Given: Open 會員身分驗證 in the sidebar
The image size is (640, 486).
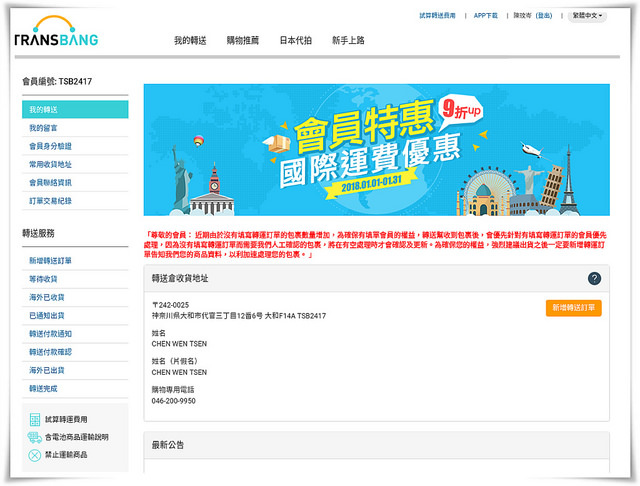Looking at the screenshot, I should tap(75, 146).
